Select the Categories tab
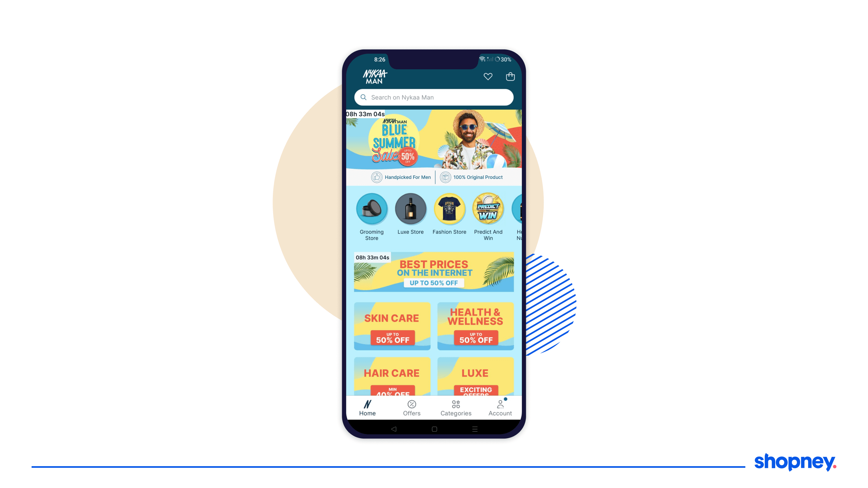The height and width of the screenshot is (488, 868). (x=455, y=408)
